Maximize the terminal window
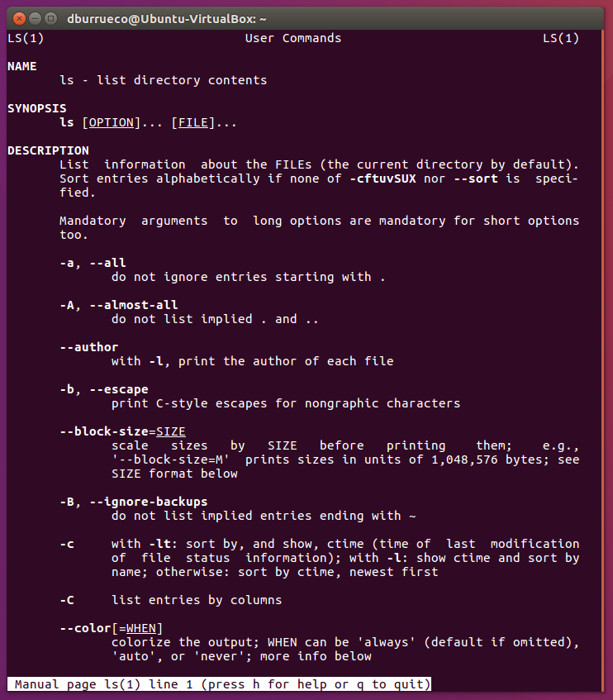Image resolution: width=613 pixels, height=700 pixels. 51,19
